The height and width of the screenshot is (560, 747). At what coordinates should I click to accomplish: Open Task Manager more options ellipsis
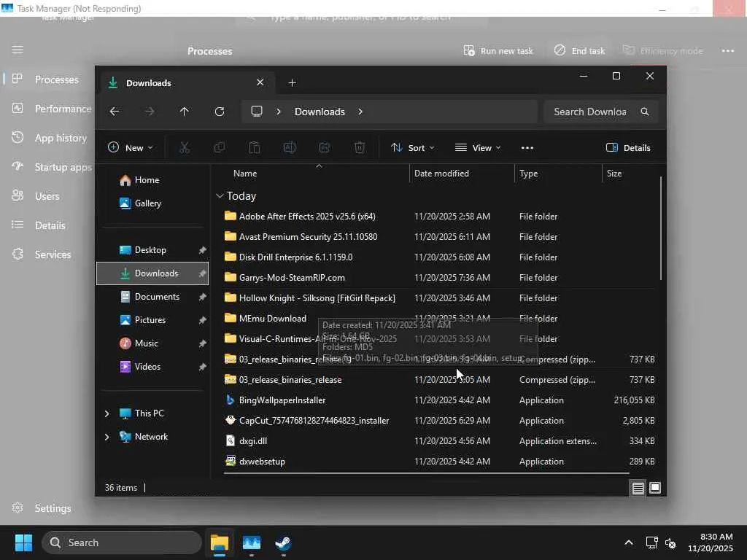click(728, 51)
